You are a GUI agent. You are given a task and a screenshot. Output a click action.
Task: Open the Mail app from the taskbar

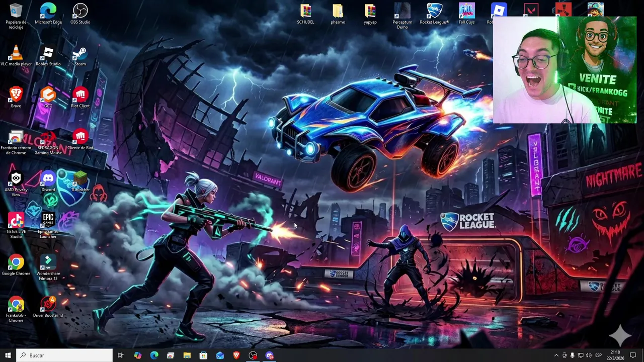[220, 355]
